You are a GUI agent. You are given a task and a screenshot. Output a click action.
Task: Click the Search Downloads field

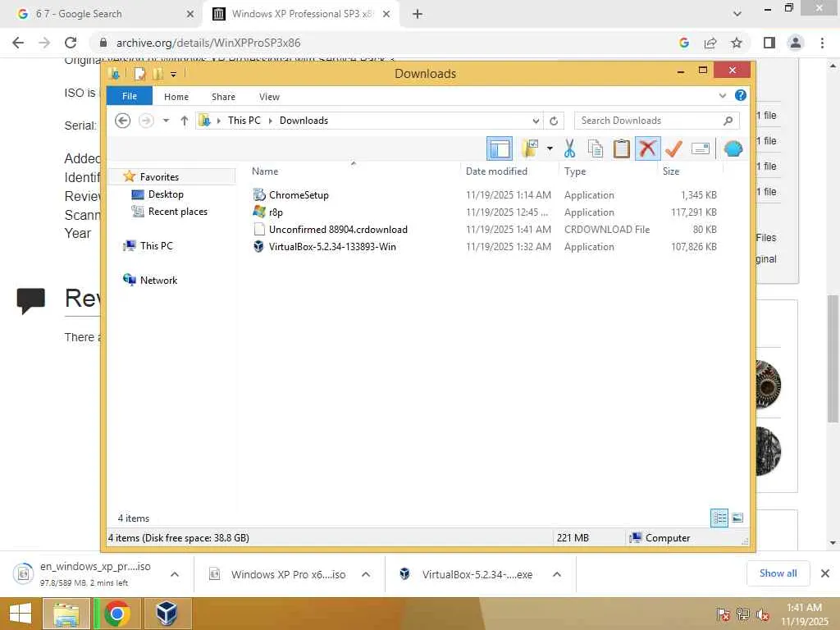(x=657, y=121)
